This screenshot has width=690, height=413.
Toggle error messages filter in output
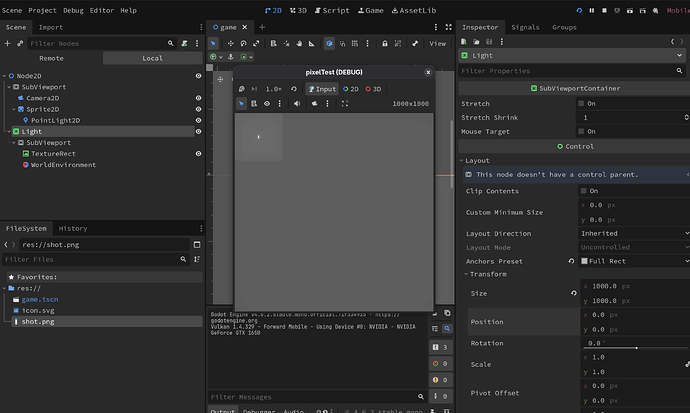coord(440,364)
